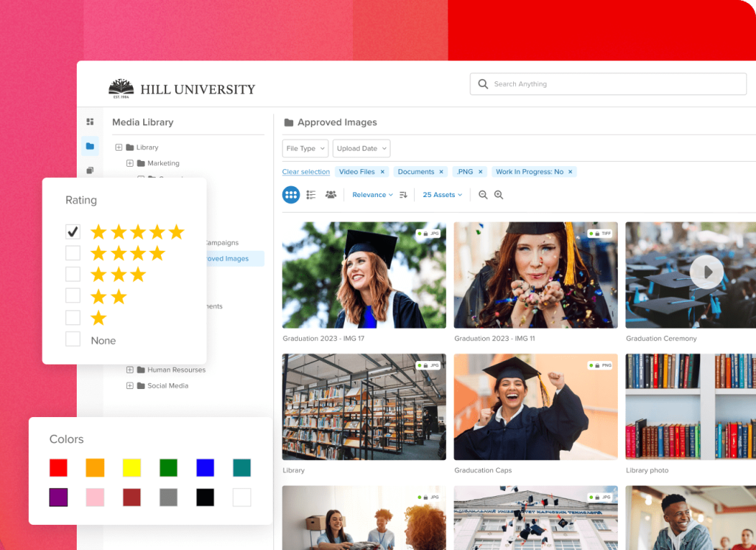Check the four-star rating checkbox
The height and width of the screenshot is (550, 756).
(73, 253)
